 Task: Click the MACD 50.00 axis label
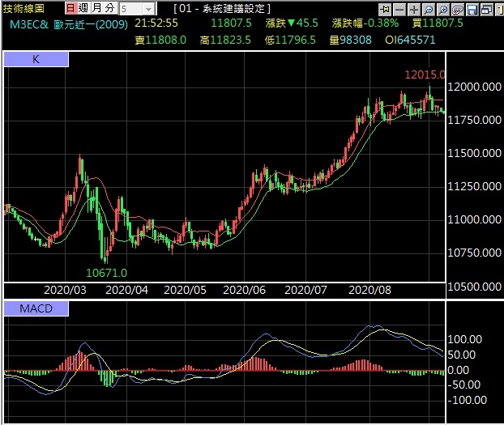(462, 355)
